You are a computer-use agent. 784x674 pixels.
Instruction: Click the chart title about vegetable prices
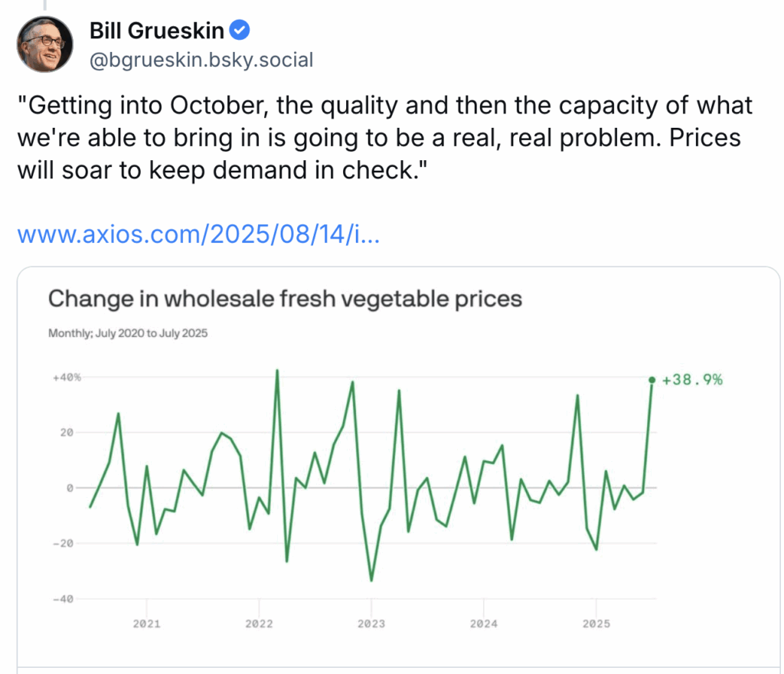click(x=285, y=299)
